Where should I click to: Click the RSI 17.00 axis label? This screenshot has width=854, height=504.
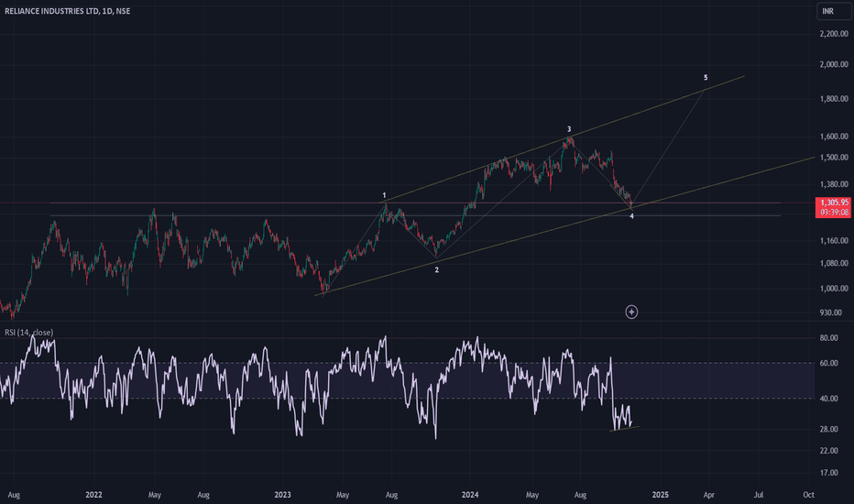pyautogui.click(x=828, y=473)
